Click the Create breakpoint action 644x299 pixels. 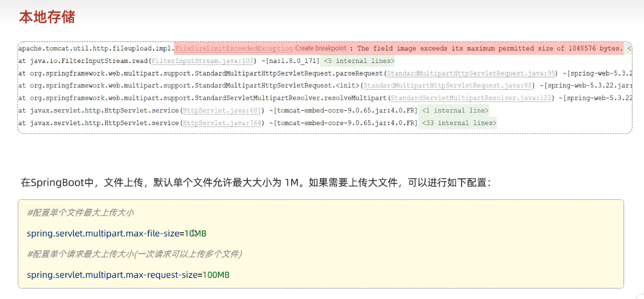click(320, 48)
